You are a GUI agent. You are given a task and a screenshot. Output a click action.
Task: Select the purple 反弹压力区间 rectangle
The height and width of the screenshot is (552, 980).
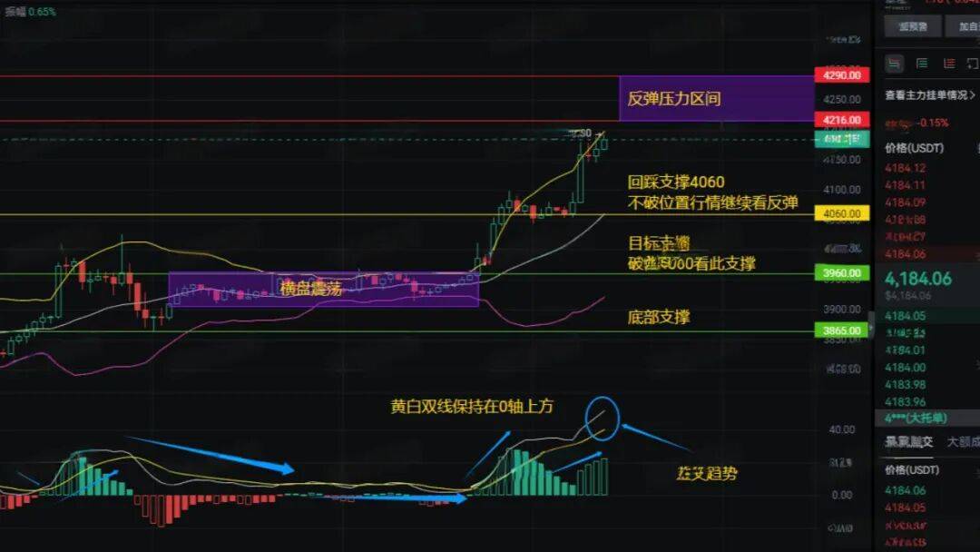click(x=715, y=98)
